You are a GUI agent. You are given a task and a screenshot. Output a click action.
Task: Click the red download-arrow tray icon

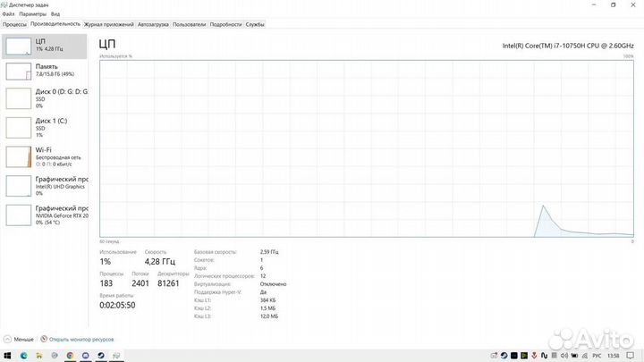click(x=534, y=356)
